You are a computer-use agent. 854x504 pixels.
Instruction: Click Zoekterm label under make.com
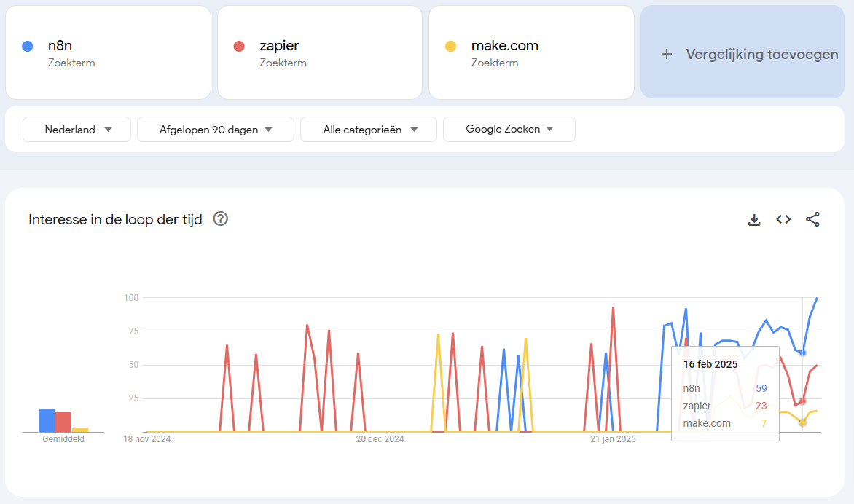coord(495,63)
